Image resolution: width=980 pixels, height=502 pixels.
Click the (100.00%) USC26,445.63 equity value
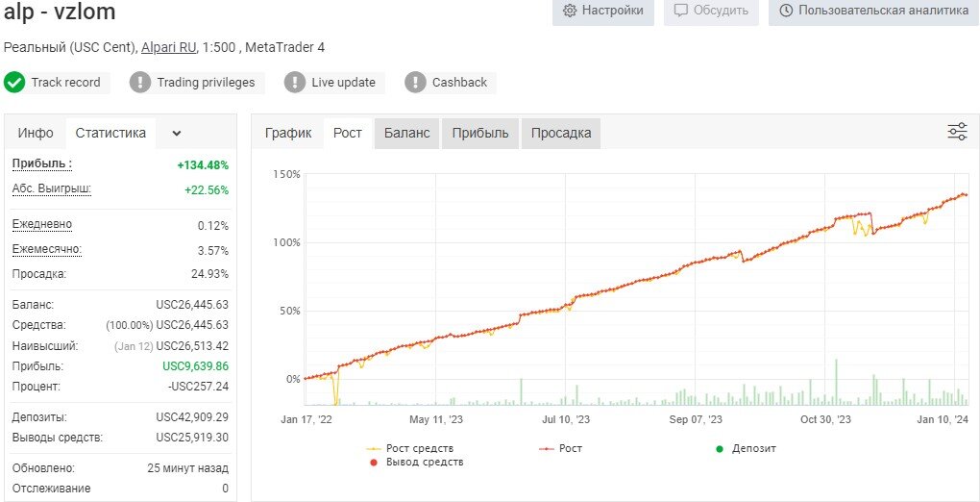(167, 325)
